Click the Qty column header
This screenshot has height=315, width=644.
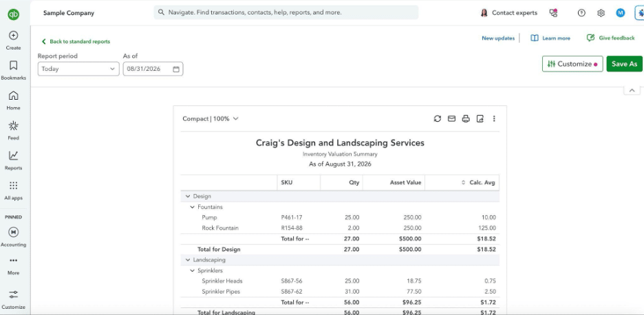(x=341, y=182)
